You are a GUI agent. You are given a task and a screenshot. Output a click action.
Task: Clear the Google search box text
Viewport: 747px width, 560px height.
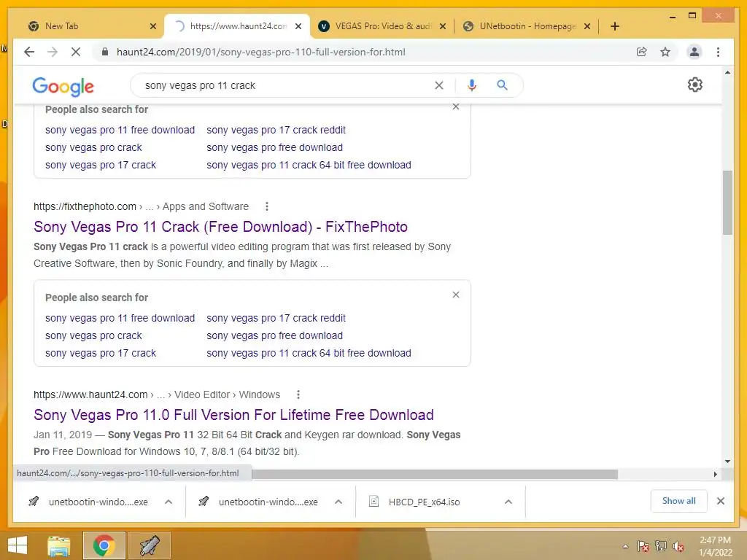(438, 85)
